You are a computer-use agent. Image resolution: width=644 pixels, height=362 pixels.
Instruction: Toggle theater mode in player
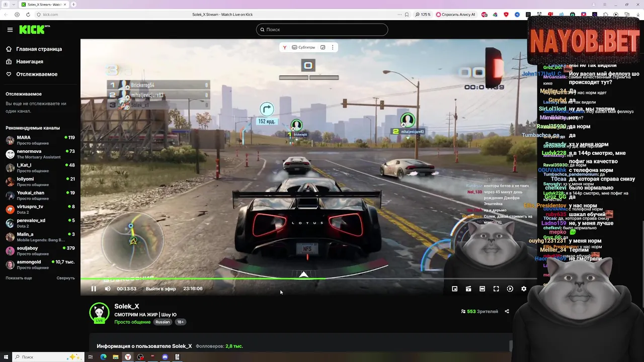click(482, 289)
